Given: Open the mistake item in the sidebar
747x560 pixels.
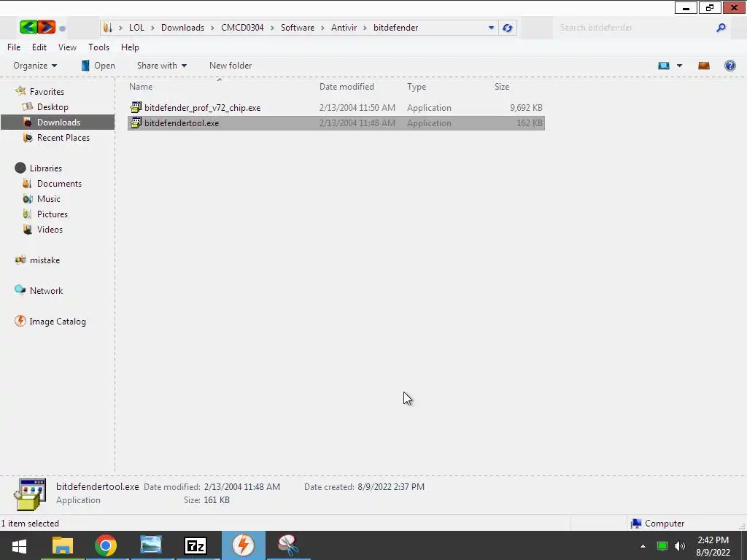Looking at the screenshot, I should pos(44,260).
